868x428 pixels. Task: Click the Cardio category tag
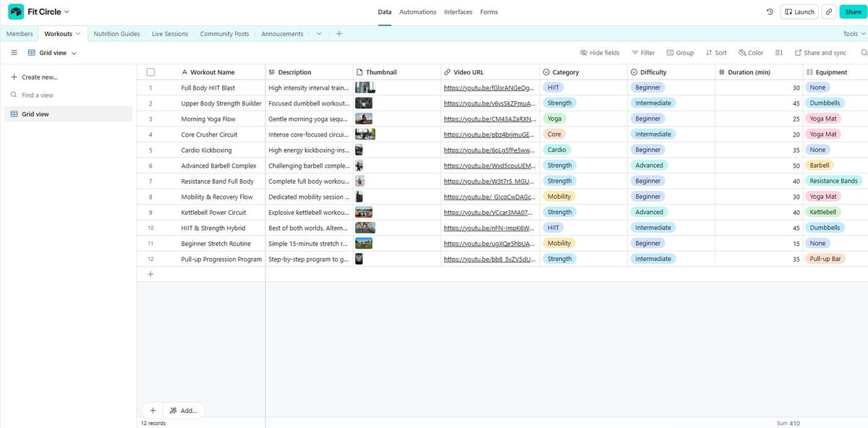coord(557,150)
